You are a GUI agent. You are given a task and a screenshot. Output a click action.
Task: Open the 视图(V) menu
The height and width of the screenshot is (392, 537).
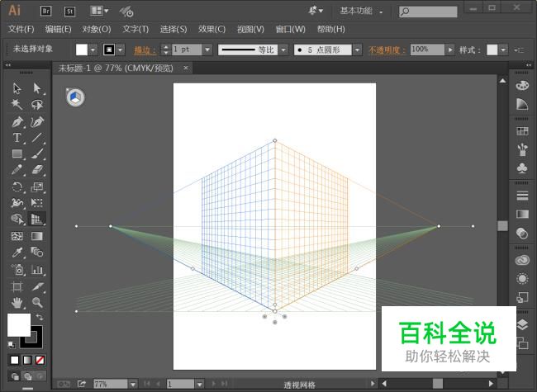(x=250, y=29)
